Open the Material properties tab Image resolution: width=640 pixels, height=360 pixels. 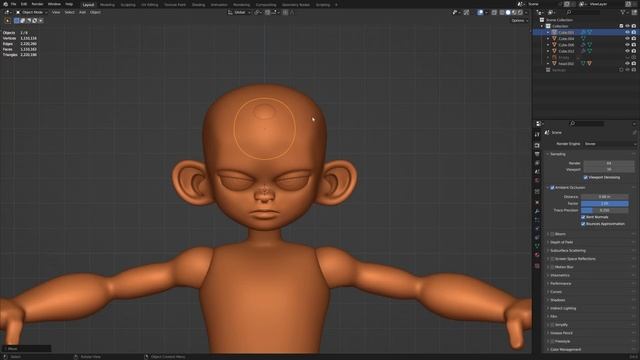tap(537, 255)
